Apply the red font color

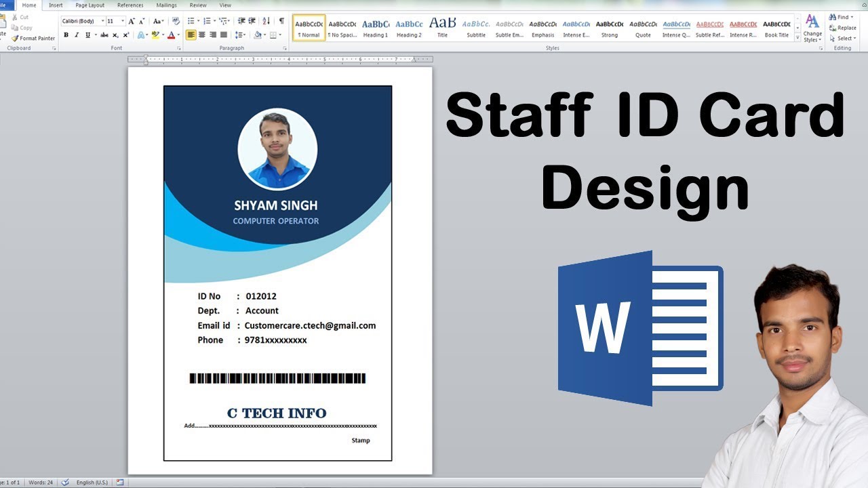point(172,35)
